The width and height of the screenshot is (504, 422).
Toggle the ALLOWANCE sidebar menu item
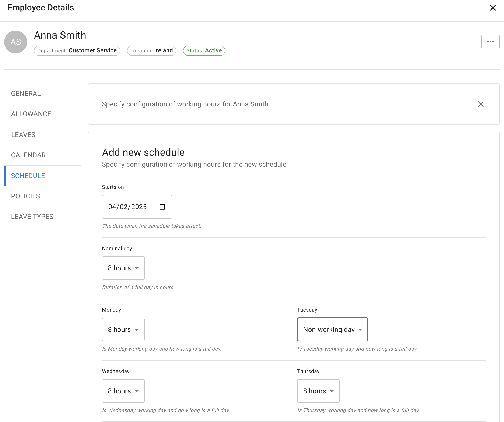click(x=31, y=114)
